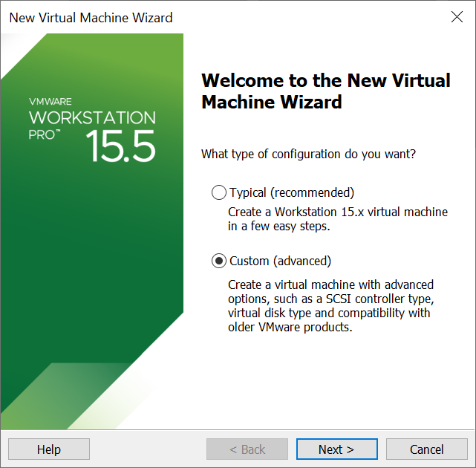The image size is (476, 468).
Task: Close the wizard with the X button
Action: pyautogui.click(x=457, y=17)
